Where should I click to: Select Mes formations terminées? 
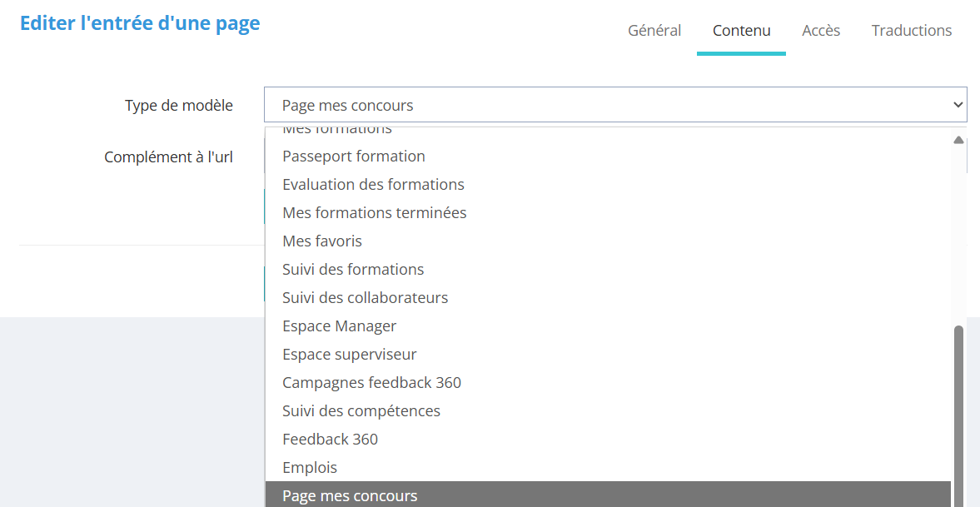(x=374, y=213)
